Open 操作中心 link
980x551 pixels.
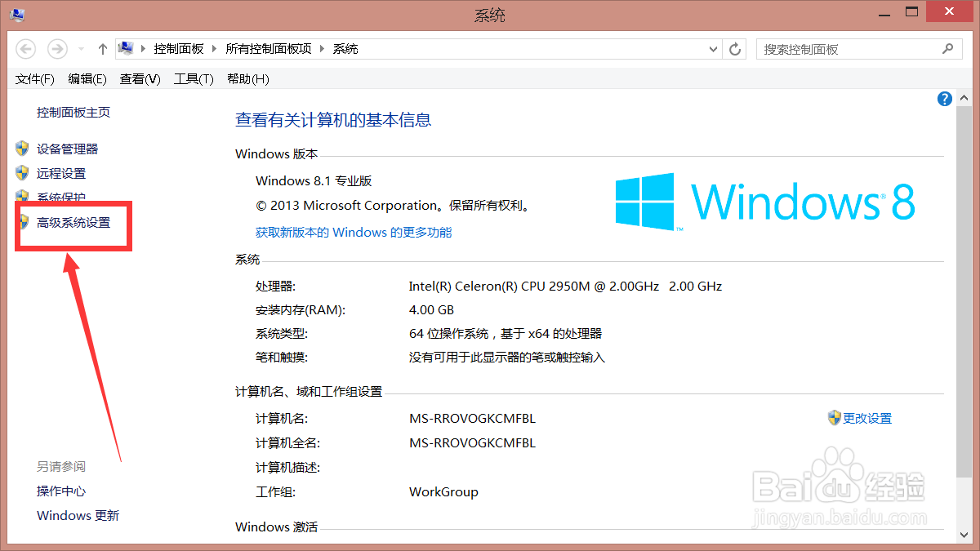click(61, 491)
